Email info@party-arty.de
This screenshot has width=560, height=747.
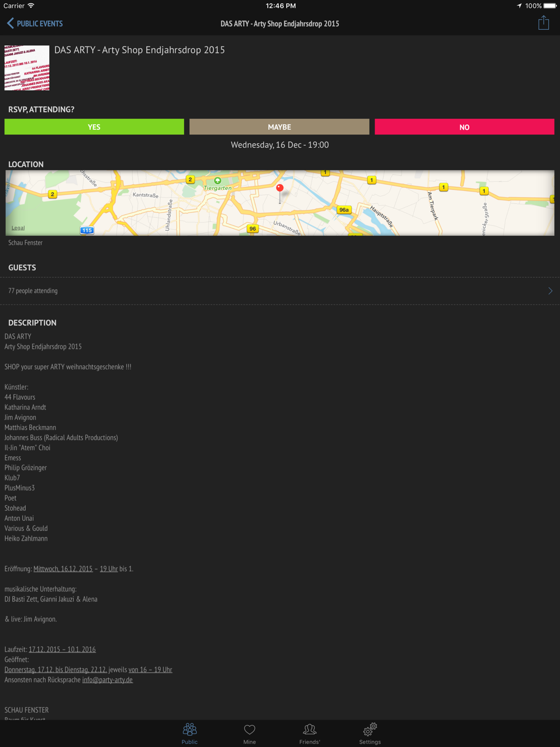pos(108,680)
